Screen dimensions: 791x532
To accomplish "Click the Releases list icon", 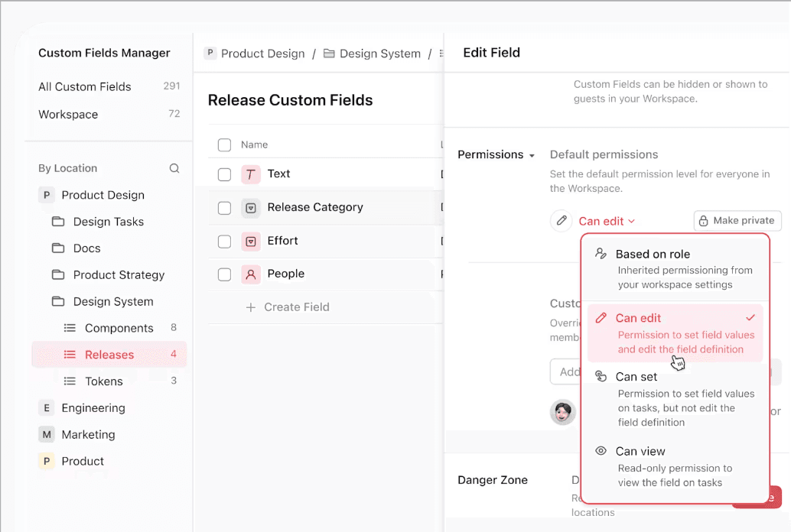I will (70, 355).
